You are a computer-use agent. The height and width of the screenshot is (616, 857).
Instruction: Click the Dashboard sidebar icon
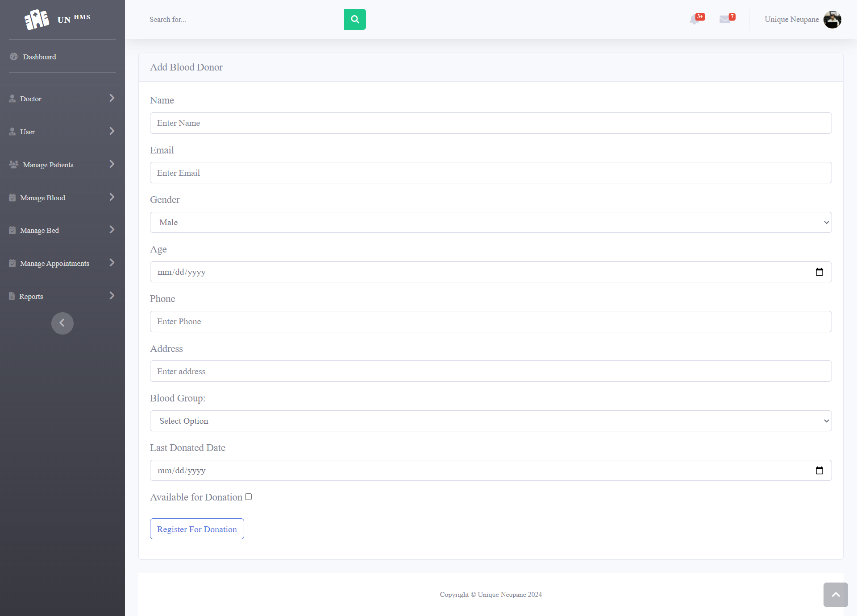[13, 57]
